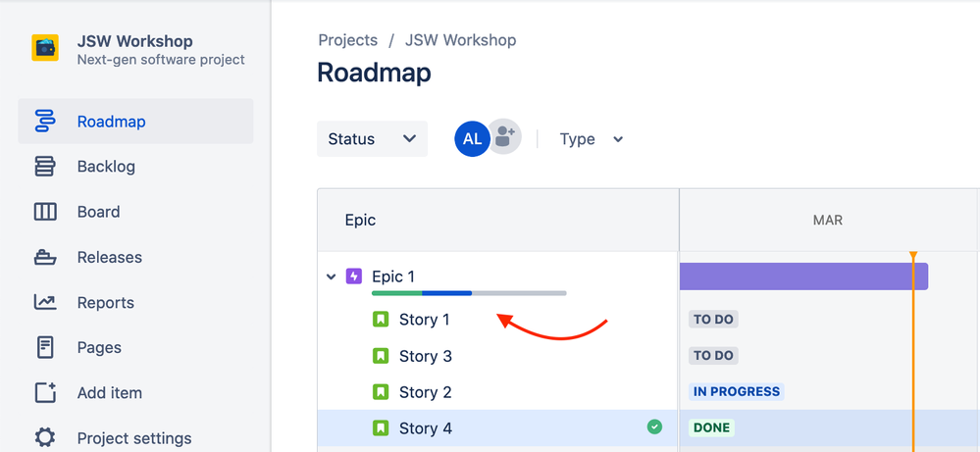Go to Reports in the sidebar

(135, 302)
